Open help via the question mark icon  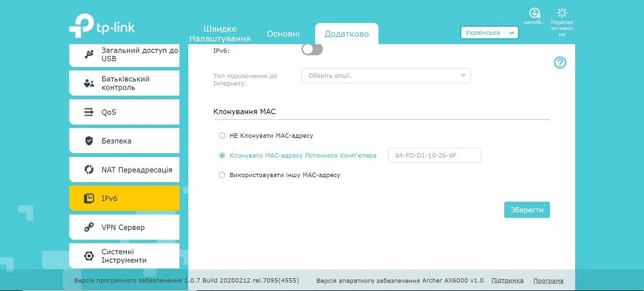click(560, 62)
